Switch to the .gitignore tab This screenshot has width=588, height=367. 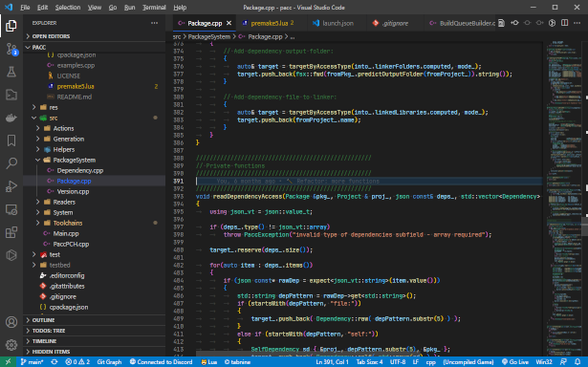395,23
